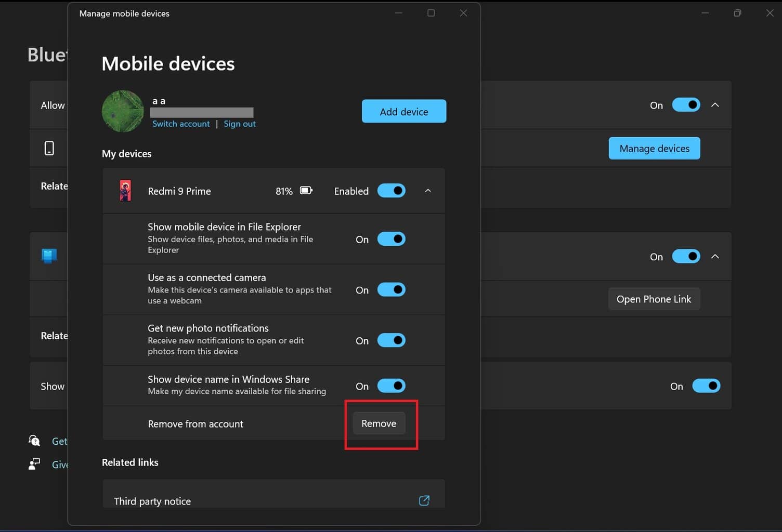The image size is (782, 532).
Task: Click the Get help icon
Action: click(x=34, y=441)
